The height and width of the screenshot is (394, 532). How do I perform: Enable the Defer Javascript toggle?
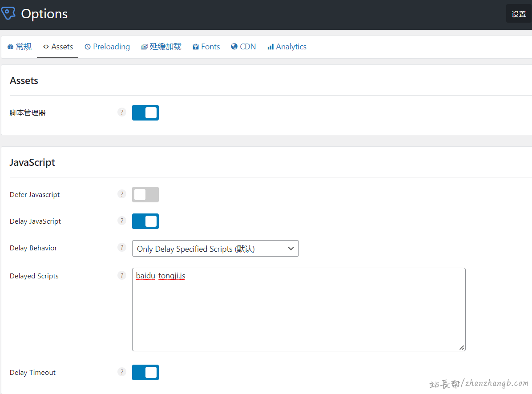145,195
